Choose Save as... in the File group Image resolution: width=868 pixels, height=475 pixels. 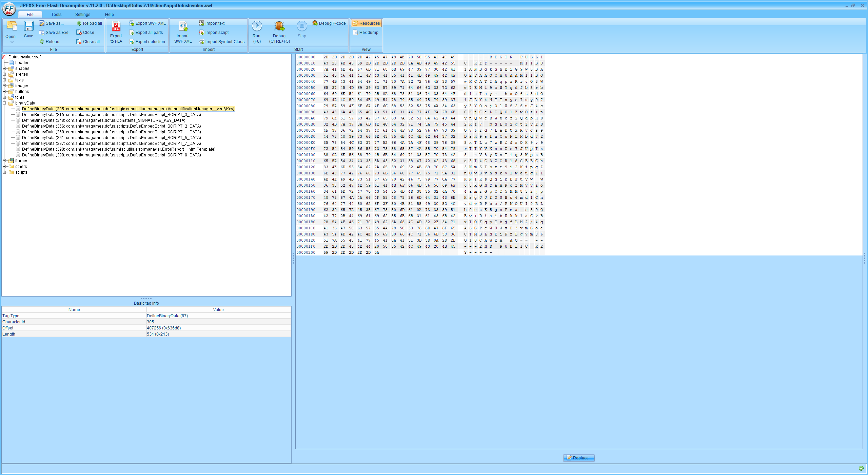(51, 23)
